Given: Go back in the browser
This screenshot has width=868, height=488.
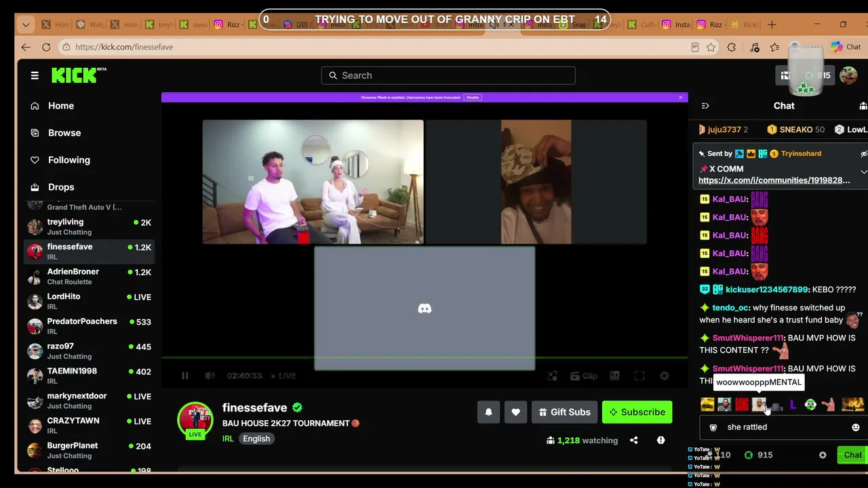Looking at the screenshot, I should pyautogui.click(x=26, y=47).
